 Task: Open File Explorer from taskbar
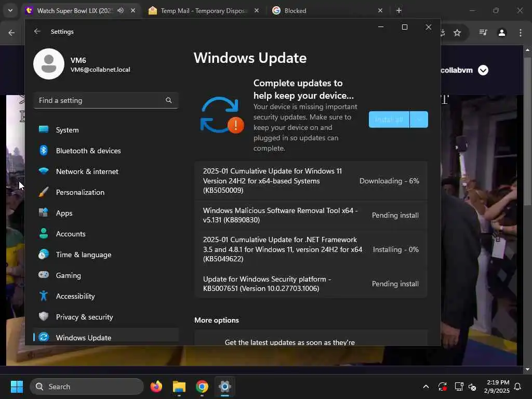tap(179, 387)
